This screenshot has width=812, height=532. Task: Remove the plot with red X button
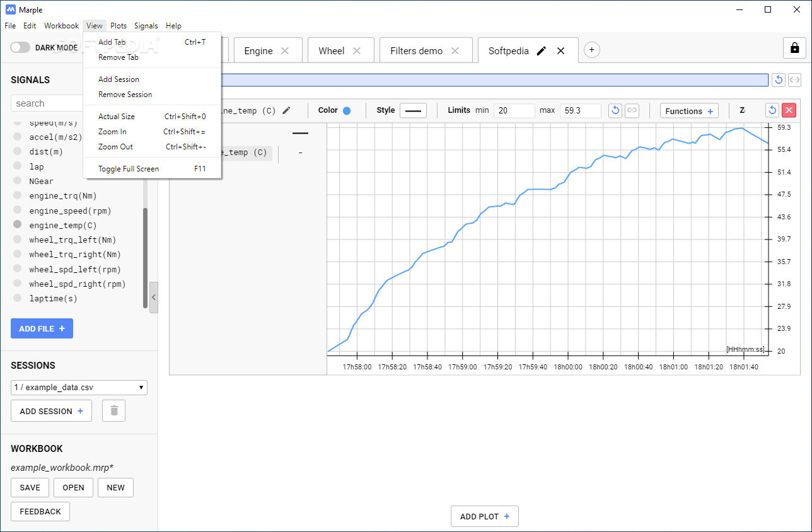point(789,110)
